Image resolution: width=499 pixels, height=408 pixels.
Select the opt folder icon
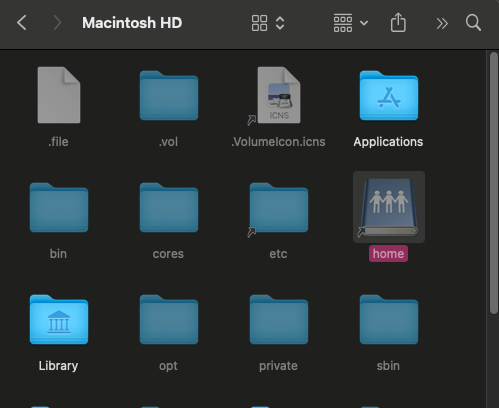click(x=169, y=319)
